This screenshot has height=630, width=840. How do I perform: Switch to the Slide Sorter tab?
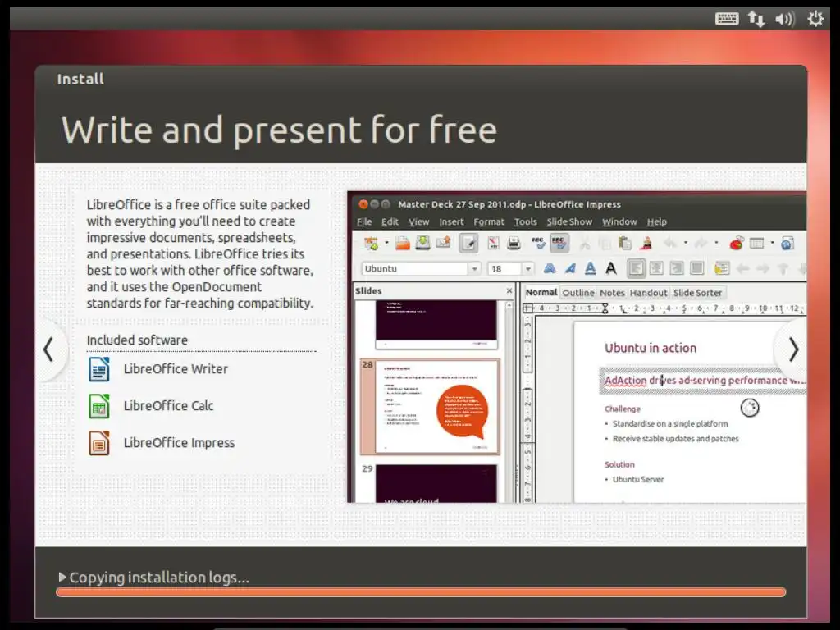(697, 293)
